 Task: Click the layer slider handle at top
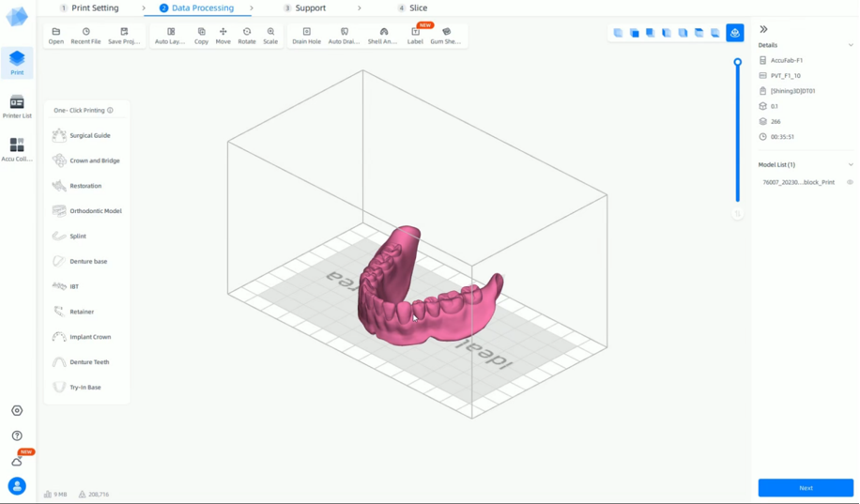click(738, 62)
